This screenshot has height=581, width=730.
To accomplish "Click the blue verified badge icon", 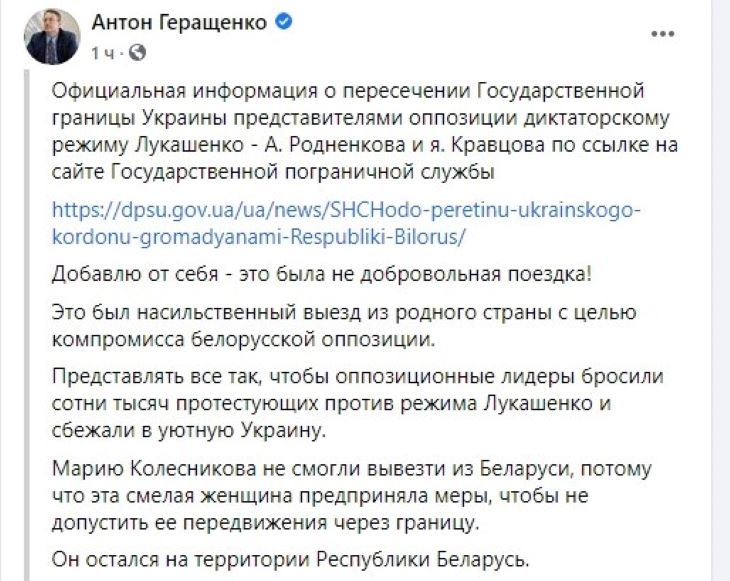I will 284,22.
